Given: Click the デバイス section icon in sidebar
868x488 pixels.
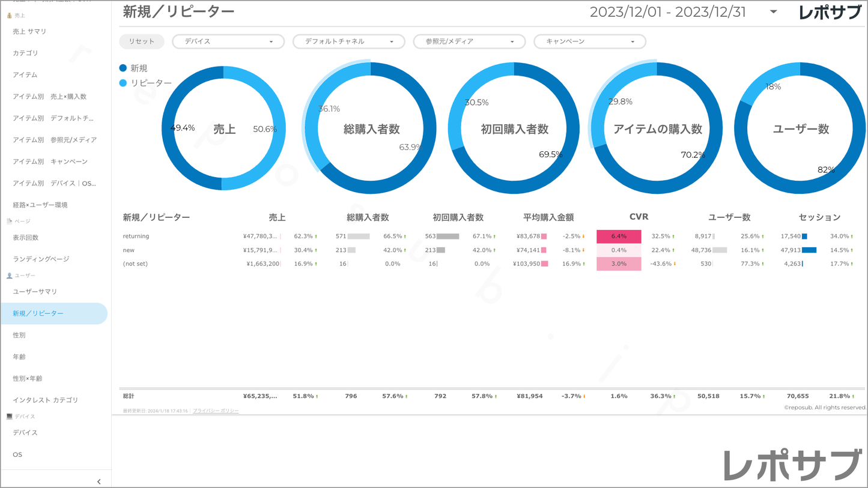Looking at the screenshot, I should point(9,416).
